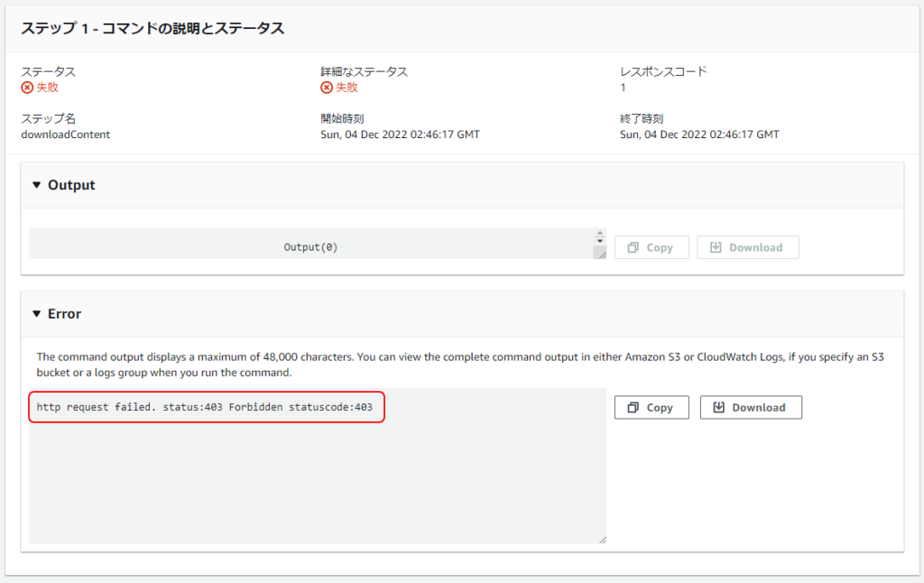Click the レスポンスコード label
Screen dimensions: 924x583
coord(663,71)
